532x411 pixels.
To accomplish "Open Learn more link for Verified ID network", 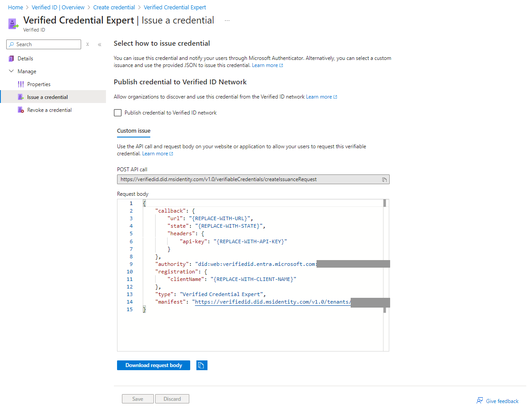I will click(321, 97).
